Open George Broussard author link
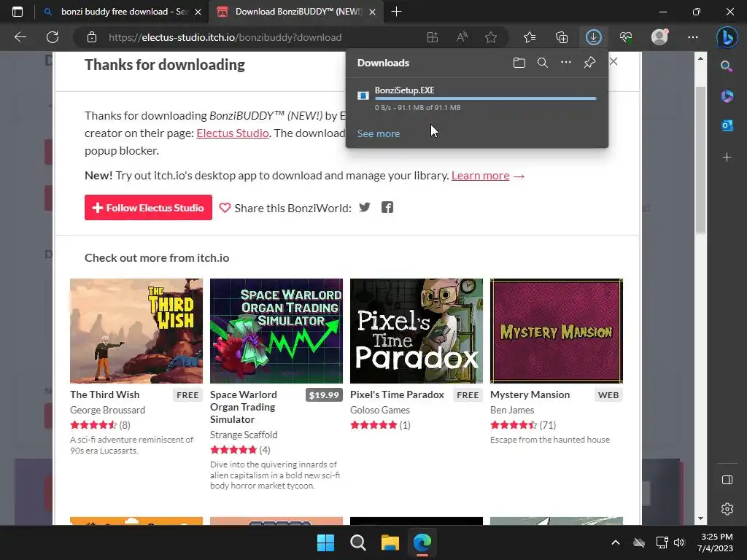 [x=108, y=410]
